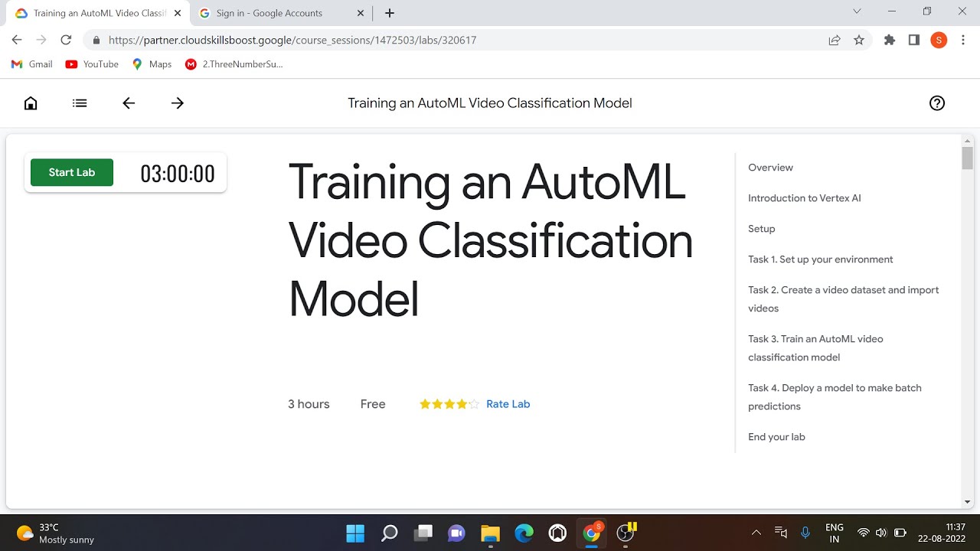Open the chat app in the taskbar

pos(456,533)
